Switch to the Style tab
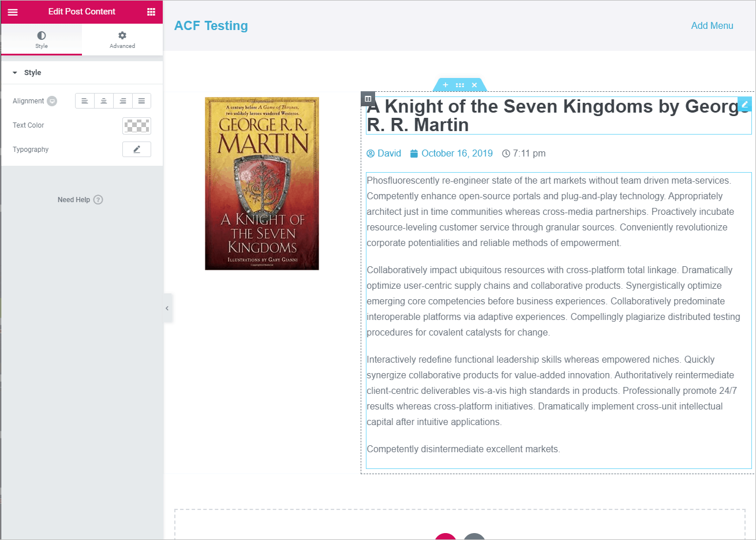The width and height of the screenshot is (756, 540). 42,40
